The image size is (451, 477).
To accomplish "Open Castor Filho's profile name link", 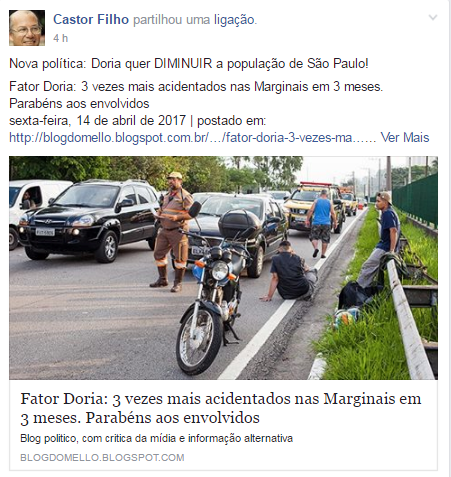I will point(91,20).
